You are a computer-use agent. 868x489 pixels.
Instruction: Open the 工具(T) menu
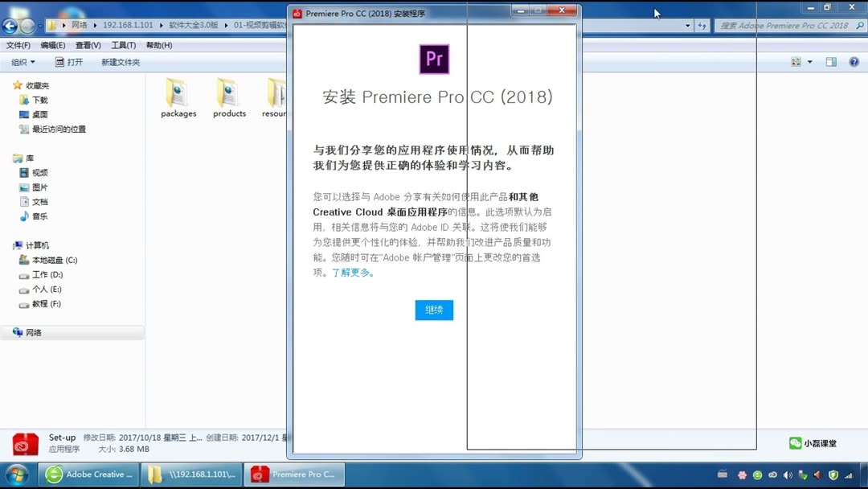pos(122,45)
